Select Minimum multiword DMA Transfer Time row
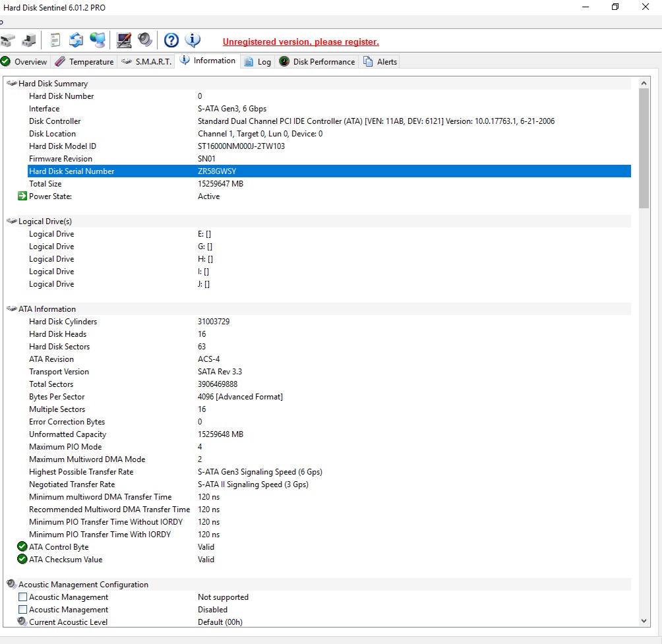Viewport: 662px width, 644px height. coord(329,497)
